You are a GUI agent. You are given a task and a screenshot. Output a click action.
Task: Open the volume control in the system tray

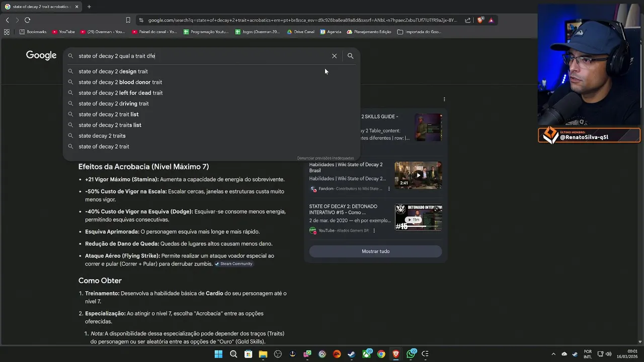[609, 354]
